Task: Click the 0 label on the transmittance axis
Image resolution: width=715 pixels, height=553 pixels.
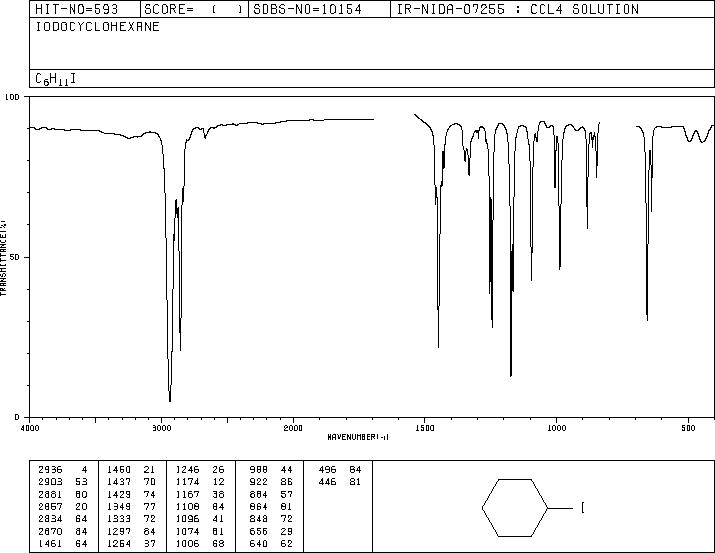Action: 17,417
